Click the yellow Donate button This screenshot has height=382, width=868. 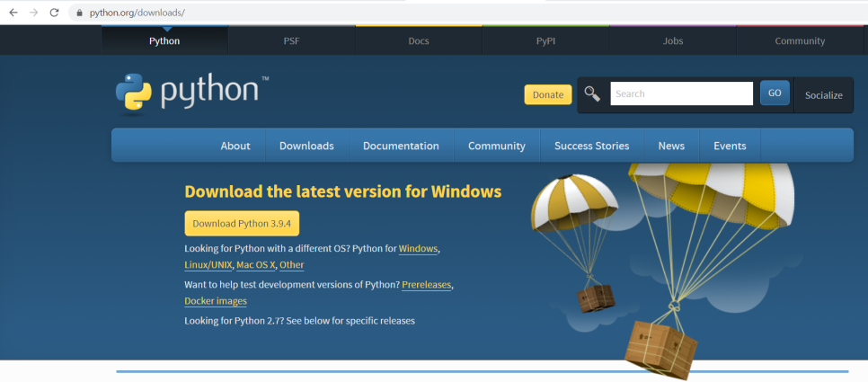click(548, 94)
